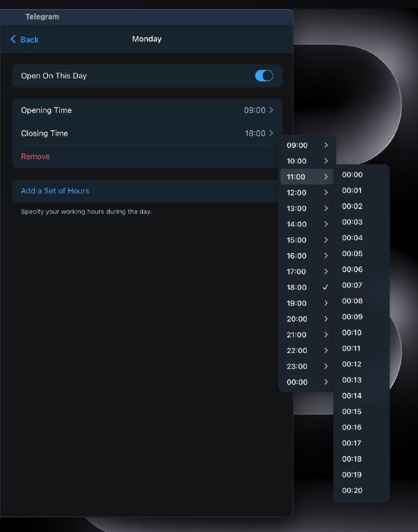Open the Closing Time 18:00 selector
Screen dimensions: 418x532
[x=147, y=134]
